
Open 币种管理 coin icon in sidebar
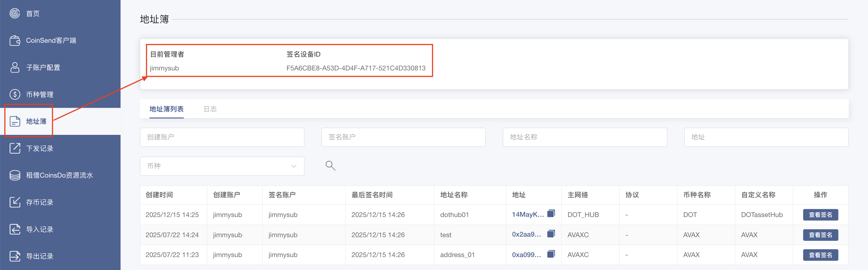(x=15, y=94)
